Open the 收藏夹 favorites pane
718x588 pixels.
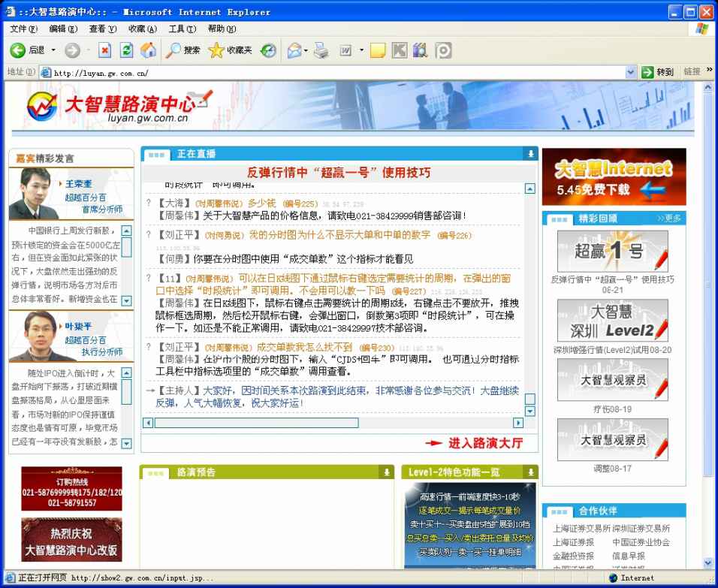(x=230, y=50)
